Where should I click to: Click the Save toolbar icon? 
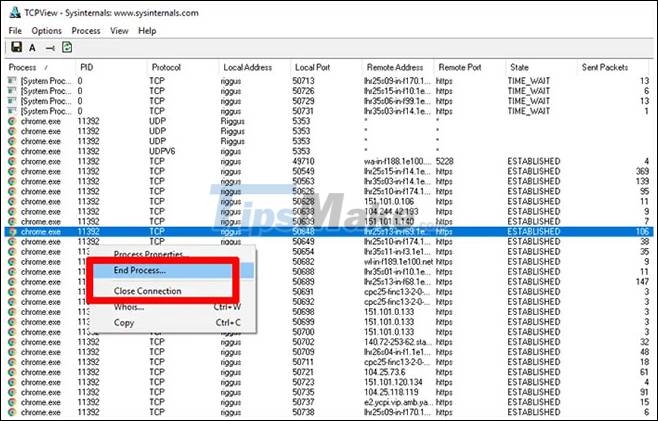16,47
